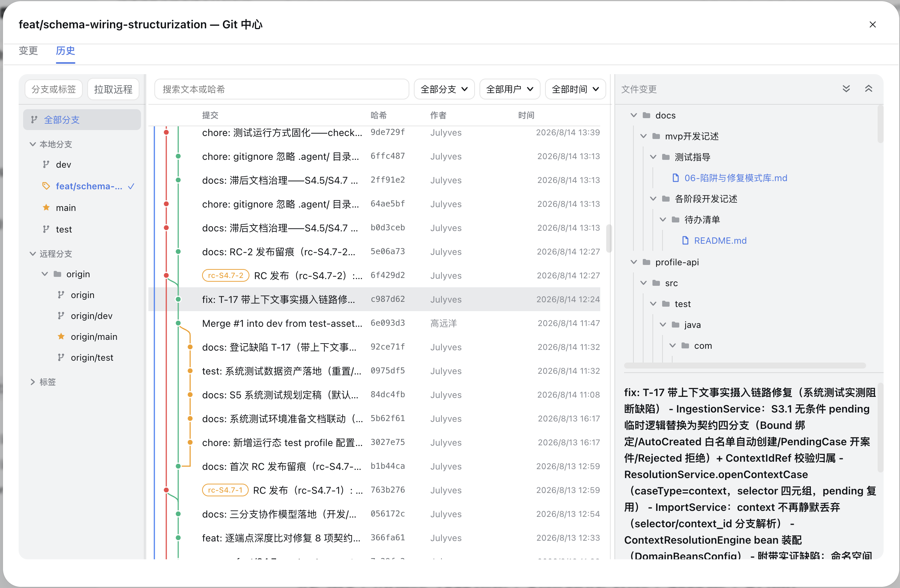Image resolution: width=900 pixels, height=588 pixels.
Task: Open the 全部时间 filter dropdown
Action: (x=575, y=89)
